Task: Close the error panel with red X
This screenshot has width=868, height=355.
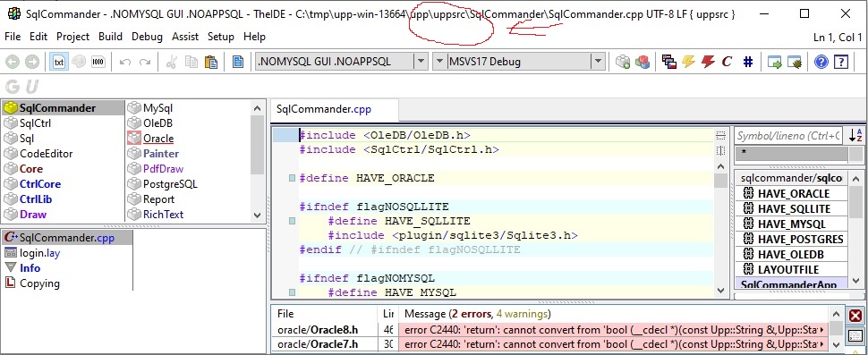Action: [x=855, y=317]
